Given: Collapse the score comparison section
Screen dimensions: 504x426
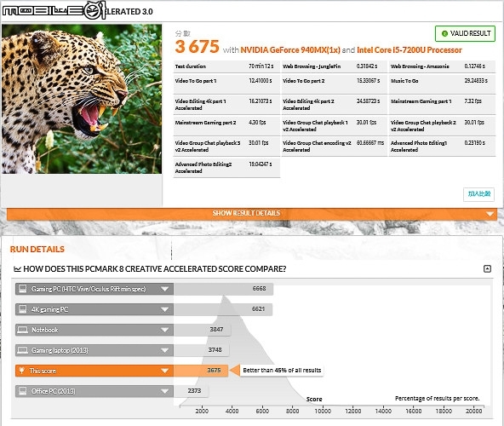Looking at the screenshot, I should (487, 268).
